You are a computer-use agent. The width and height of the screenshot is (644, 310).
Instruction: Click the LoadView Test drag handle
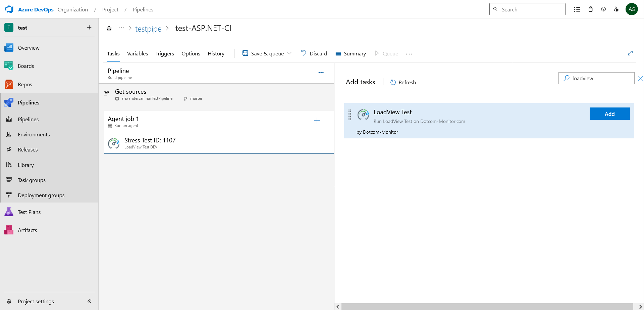point(350,115)
